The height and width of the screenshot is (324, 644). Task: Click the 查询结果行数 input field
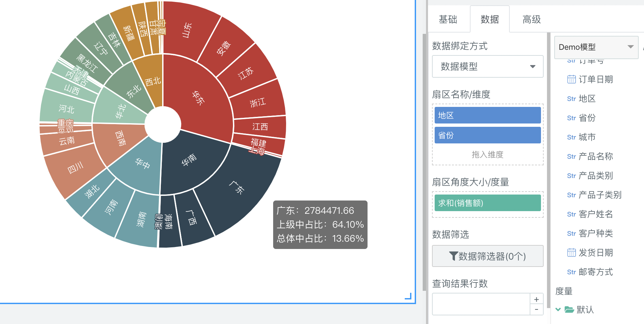481,304
